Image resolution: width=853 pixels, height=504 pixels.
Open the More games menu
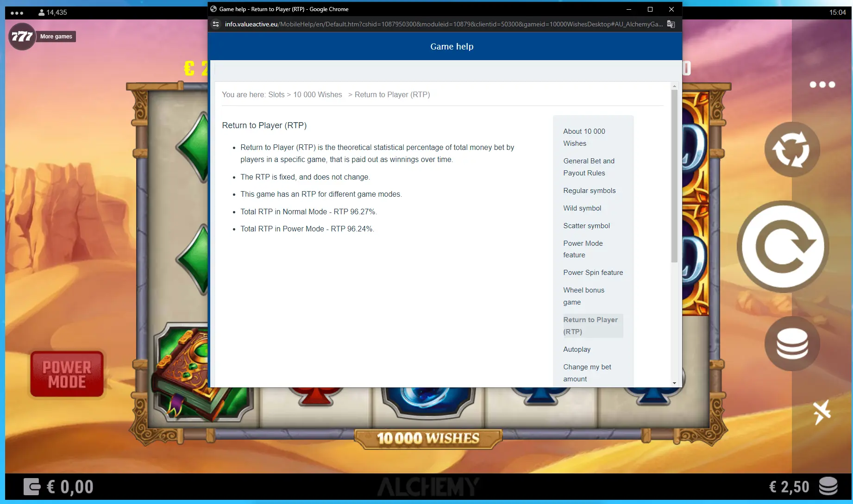click(56, 37)
